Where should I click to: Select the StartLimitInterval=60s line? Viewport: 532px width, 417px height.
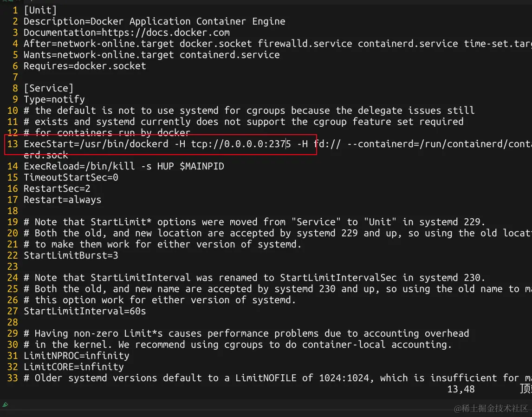click(84, 311)
